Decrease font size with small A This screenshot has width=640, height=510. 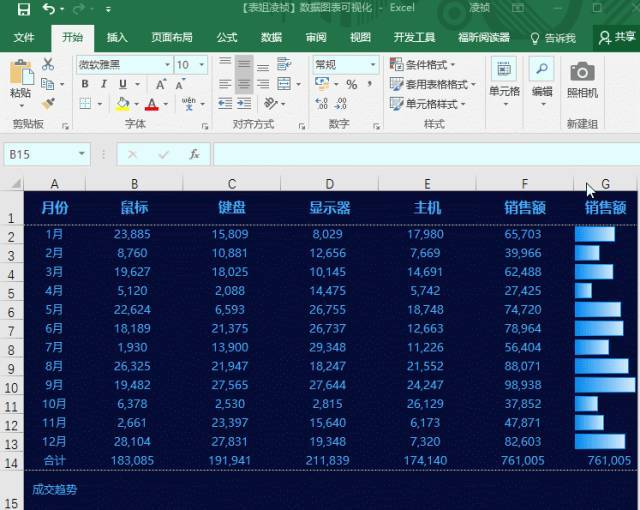click(180, 84)
